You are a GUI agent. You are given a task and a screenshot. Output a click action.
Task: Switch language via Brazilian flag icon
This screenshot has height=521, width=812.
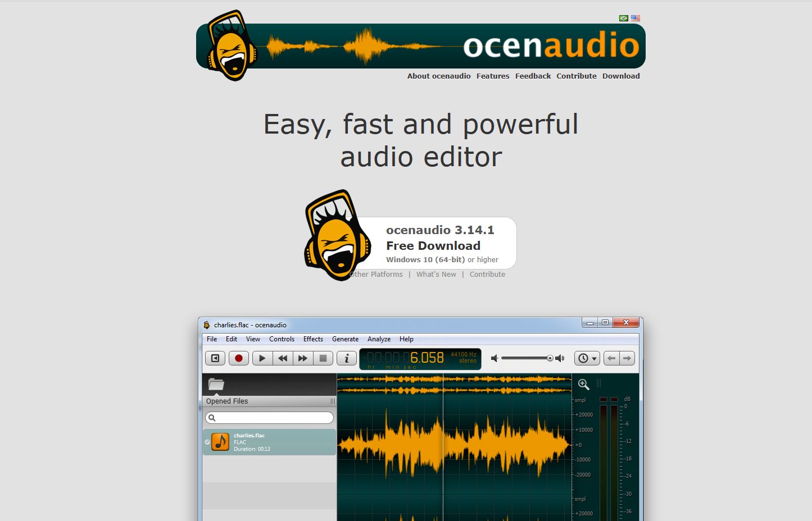point(623,18)
